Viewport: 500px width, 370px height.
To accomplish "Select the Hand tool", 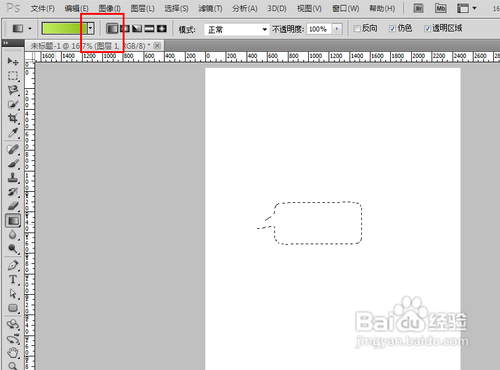I will click(13, 353).
